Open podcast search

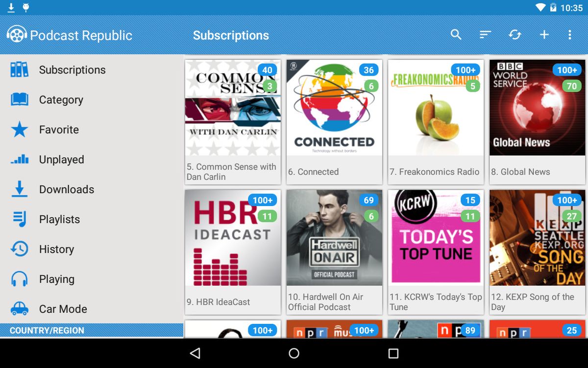[456, 35]
